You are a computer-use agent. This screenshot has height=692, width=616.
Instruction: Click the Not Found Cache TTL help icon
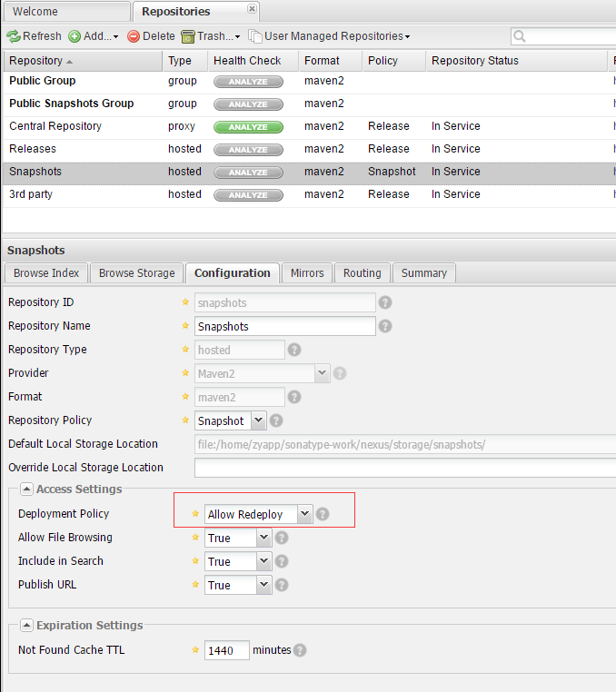coord(300,650)
